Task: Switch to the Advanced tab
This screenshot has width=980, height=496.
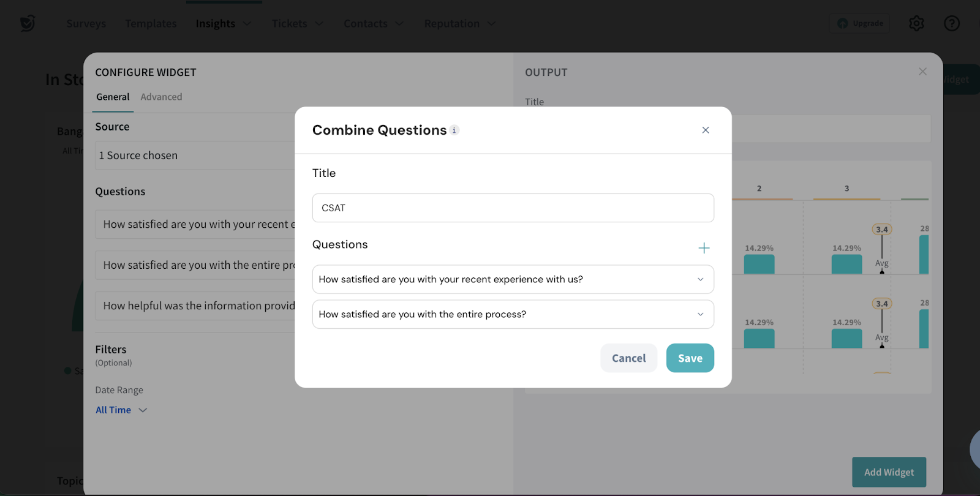Action: coord(161,97)
